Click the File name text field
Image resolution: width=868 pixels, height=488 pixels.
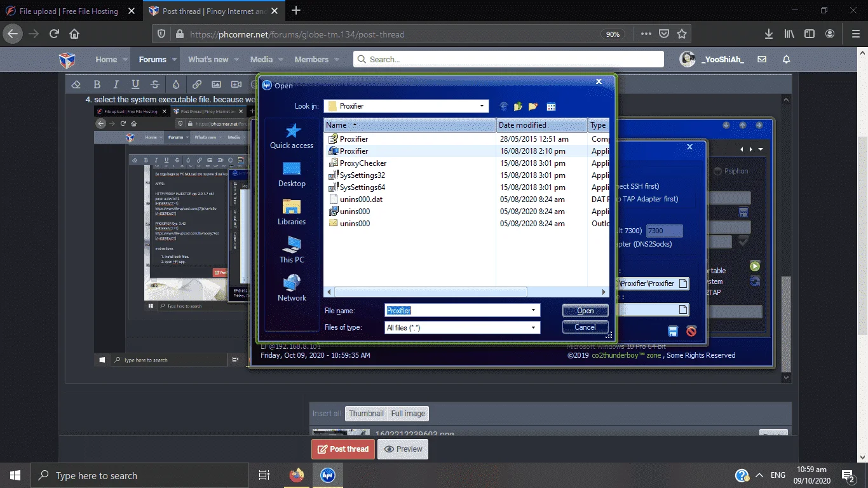(x=458, y=311)
